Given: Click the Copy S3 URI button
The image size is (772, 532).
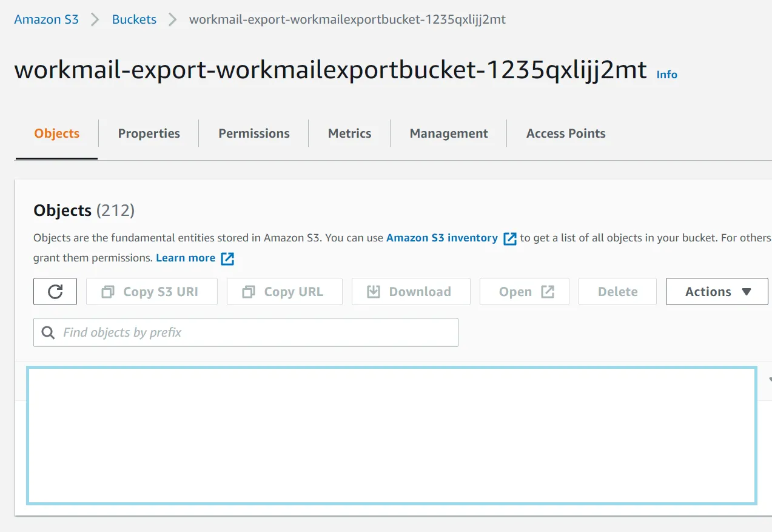Looking at the screenshot, I should (x=152, y=291).
